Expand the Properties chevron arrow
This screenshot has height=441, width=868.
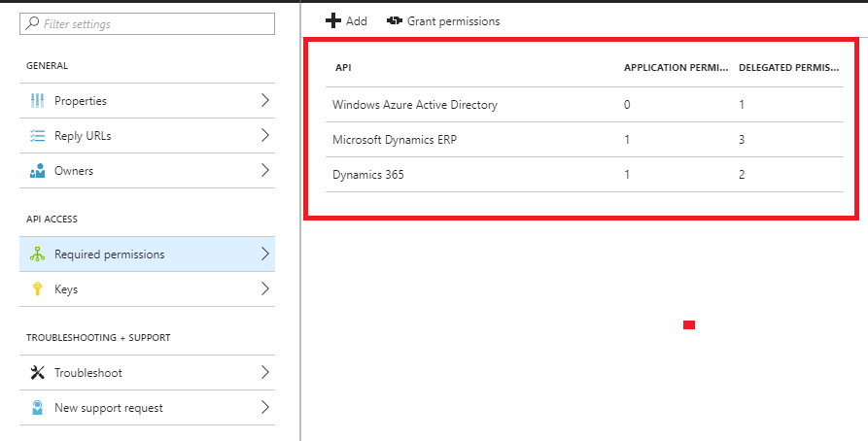[264, 101]
